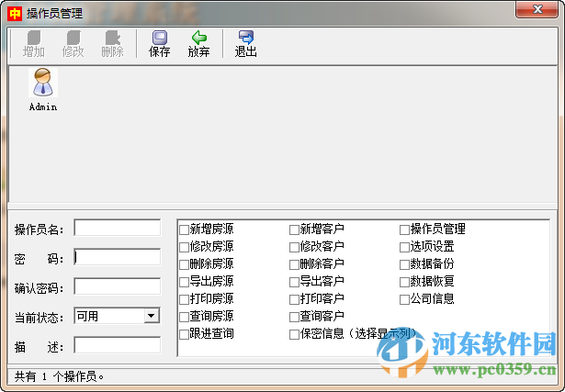Click the red 中 title bar icon
565x392 pixels.
(x=15, y=14)
